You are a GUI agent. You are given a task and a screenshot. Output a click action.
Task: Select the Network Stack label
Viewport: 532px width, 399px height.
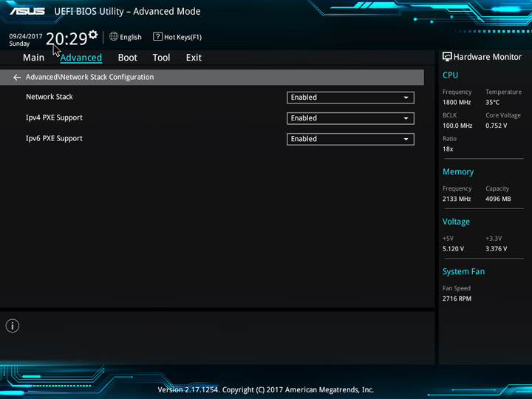click(50, 97)
